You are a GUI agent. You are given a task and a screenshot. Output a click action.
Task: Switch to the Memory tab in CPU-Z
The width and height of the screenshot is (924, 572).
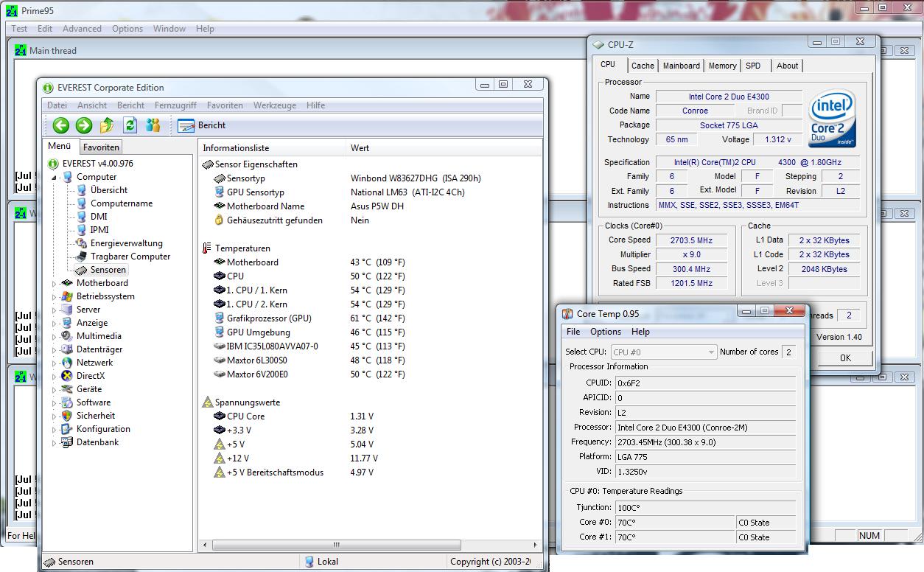pyautogui.click(x=722, y=66)
